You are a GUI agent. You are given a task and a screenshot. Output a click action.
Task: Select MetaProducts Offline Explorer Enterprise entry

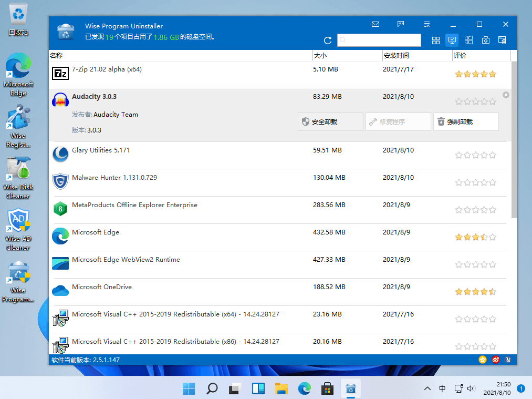[280, 210]
